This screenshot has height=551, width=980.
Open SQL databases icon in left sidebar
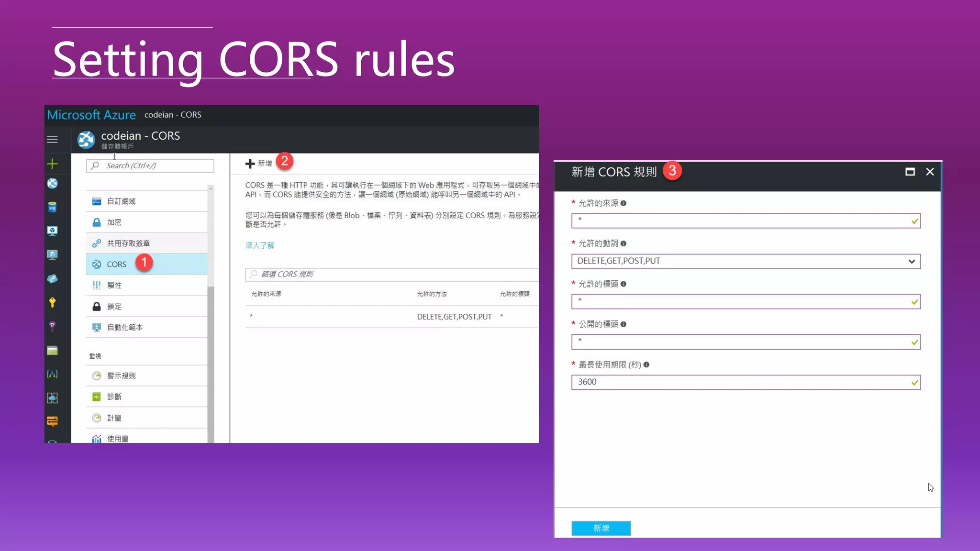tap(52, 207)
